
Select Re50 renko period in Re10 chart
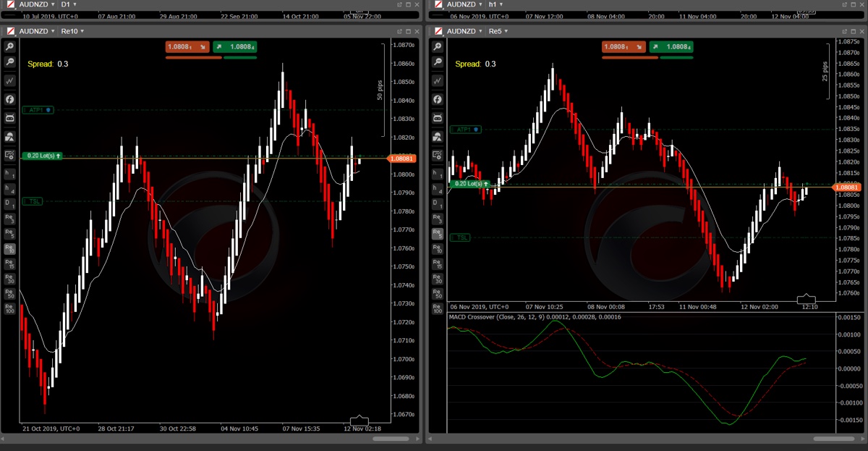(10, 294)
